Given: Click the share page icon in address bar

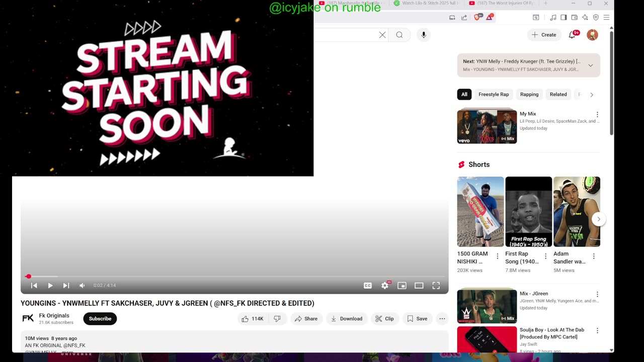Looking at the screenshot, I should point(464,18).
